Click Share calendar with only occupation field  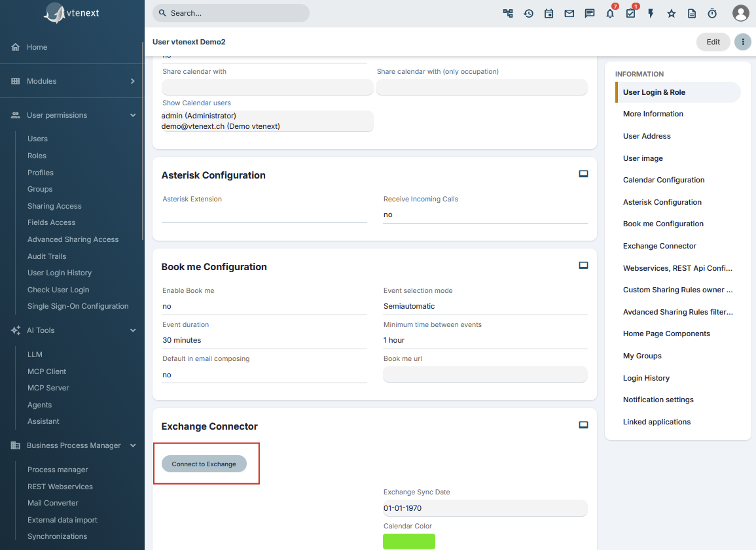pos(482,87)
